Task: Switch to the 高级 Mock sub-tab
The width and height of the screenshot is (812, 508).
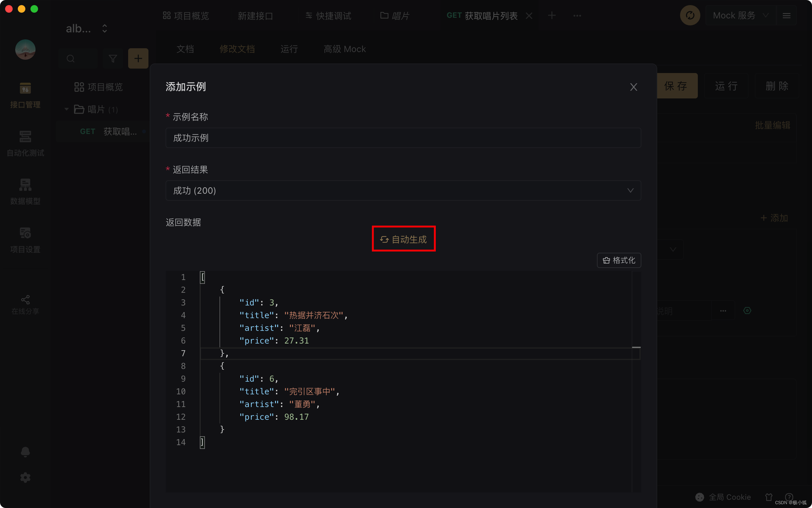Action: [344, 49]
